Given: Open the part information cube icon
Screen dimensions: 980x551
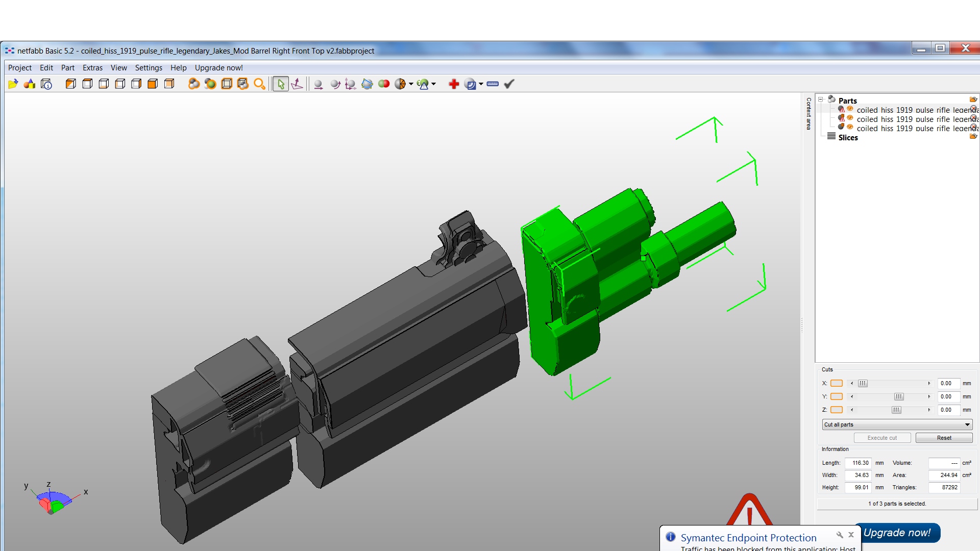Looking at the screenshot, I should 46,84.
